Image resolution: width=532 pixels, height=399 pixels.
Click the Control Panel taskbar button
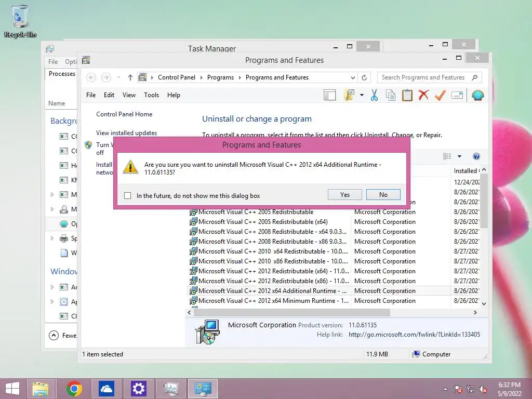[203, 389]
